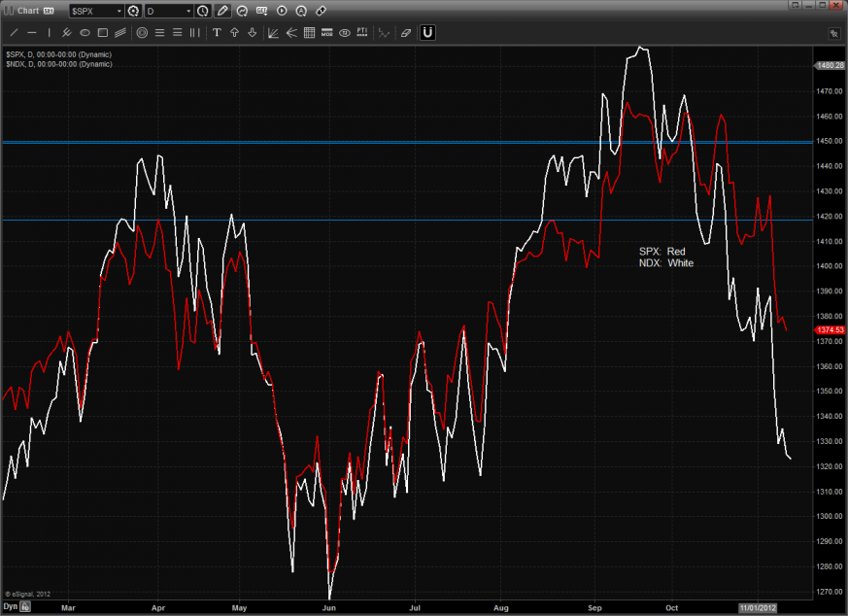This screenshot has height=616, width=848.
Task: Place an up arrow marker
Action: (x=234, y=33)
